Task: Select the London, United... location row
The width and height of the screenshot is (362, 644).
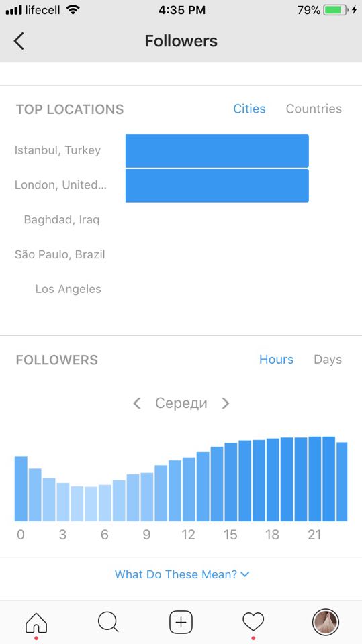Action: (x=162, y=185)
